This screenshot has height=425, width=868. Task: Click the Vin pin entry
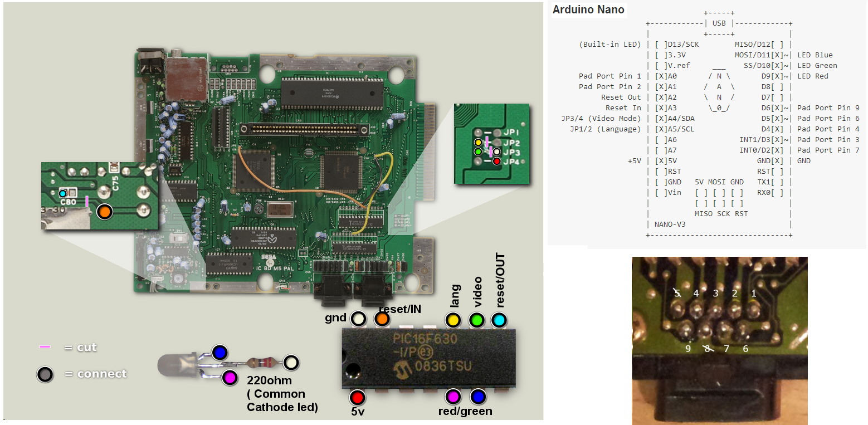pyautogui.click(x=668, y=193)
